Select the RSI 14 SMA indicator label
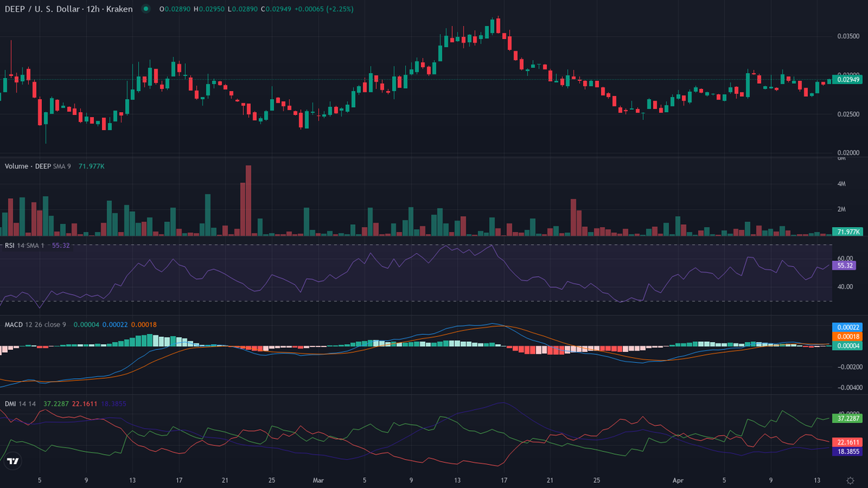Image resolution: width=868 pixels, height=488 pixels. tap(25, 246)
